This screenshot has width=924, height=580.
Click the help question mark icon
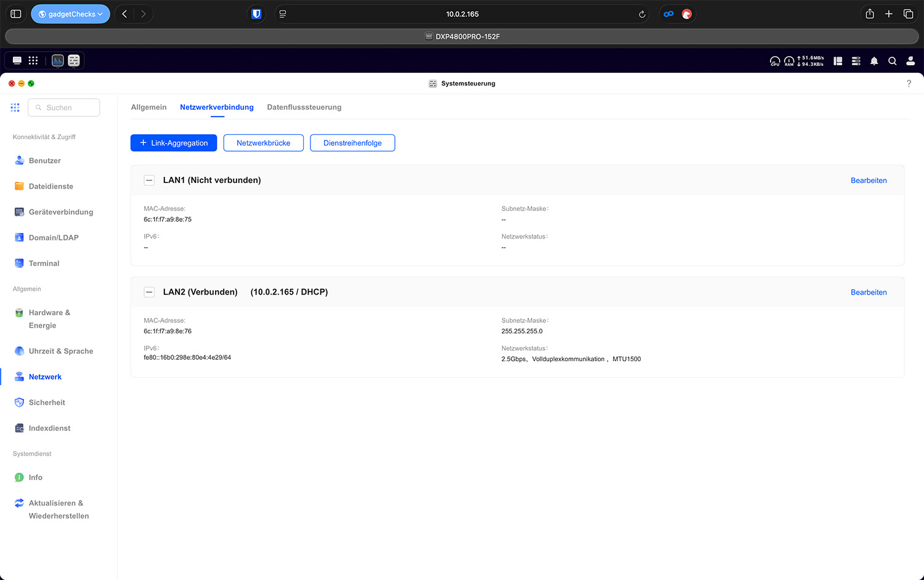(x=909, y=84)
